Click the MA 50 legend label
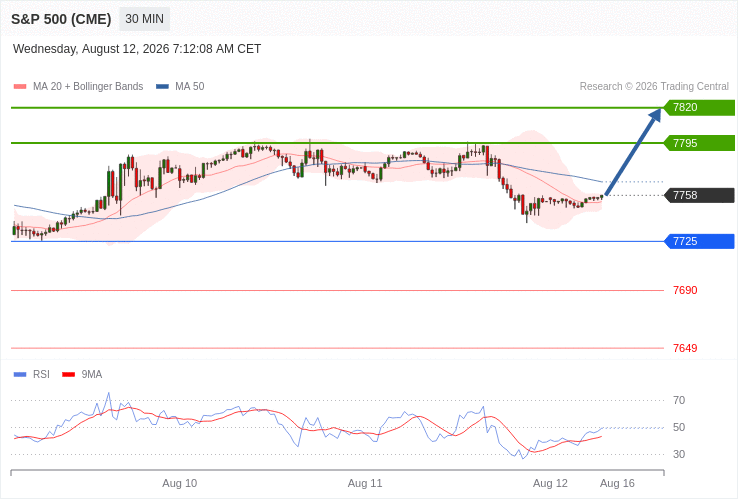Image resolution: width=738 pixels, height=500 pixels. click(190, 87)
